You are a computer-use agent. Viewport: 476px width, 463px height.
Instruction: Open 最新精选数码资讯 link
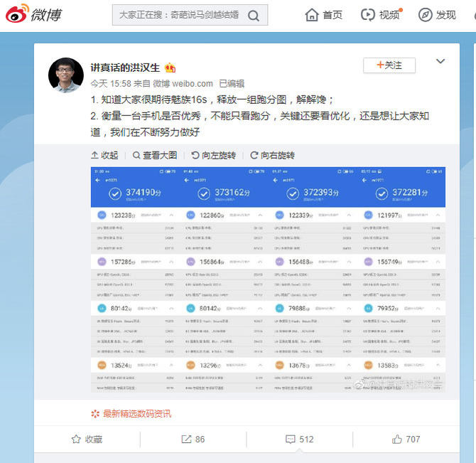[x=137, y=414]
